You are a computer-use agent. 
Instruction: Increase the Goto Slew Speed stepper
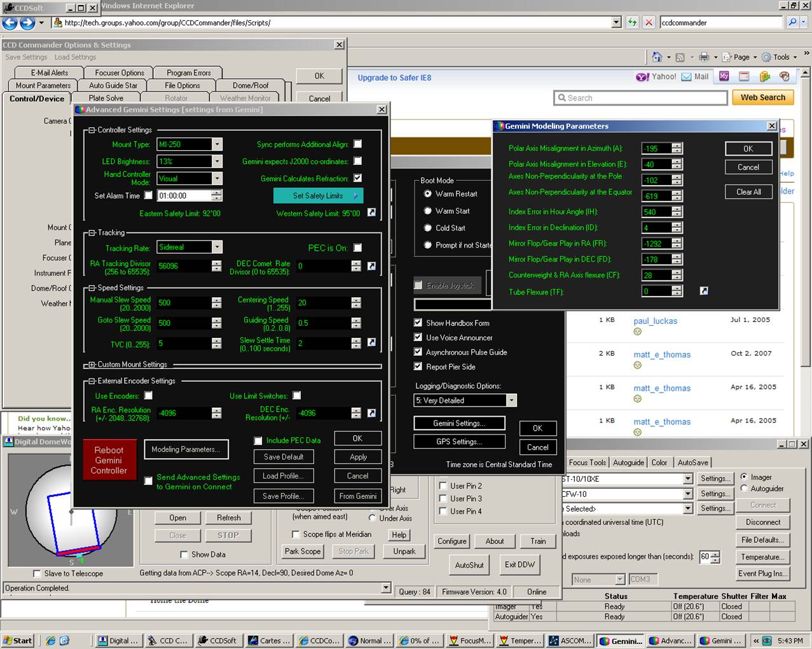pyautogui.click(x=217, y=320)
